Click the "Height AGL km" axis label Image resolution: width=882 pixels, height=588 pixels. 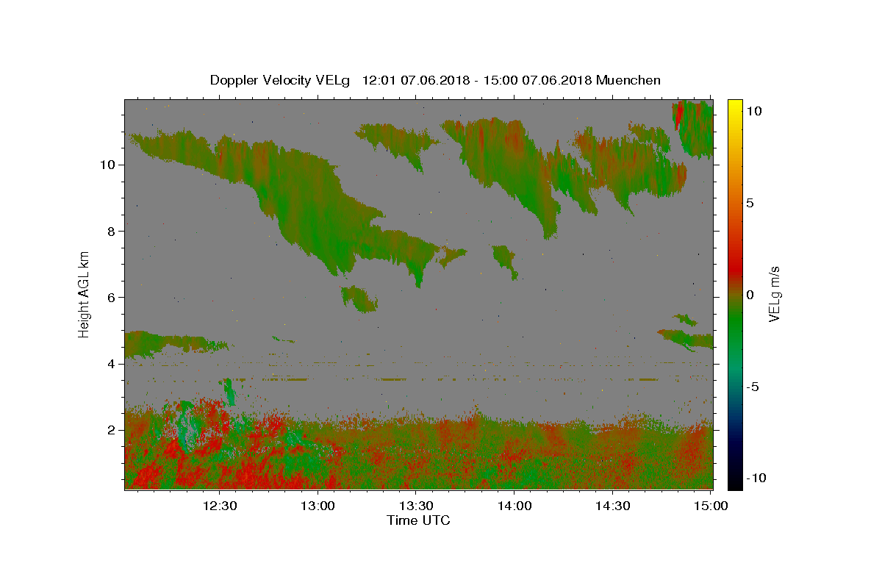pyautogui.click(x=85, y=293)
